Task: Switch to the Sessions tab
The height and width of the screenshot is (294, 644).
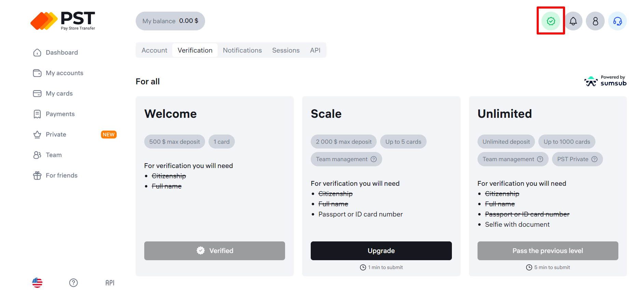Action: coord(286,50)
